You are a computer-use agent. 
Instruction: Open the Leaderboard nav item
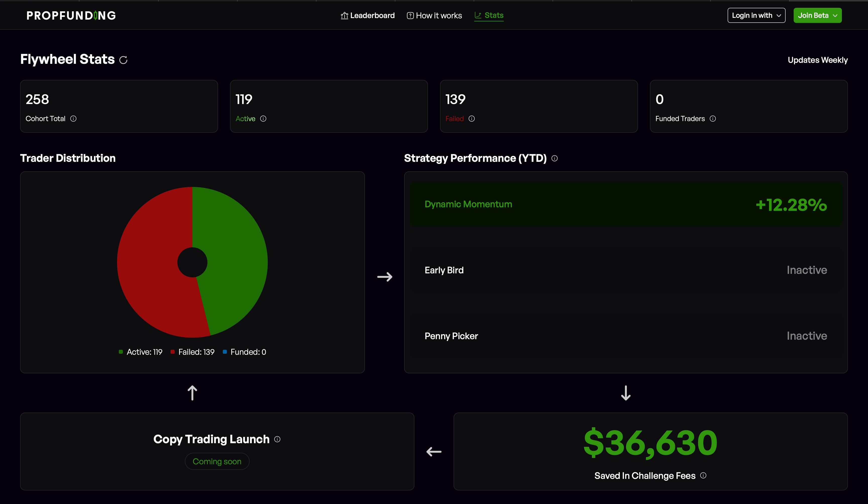point(367,16)
